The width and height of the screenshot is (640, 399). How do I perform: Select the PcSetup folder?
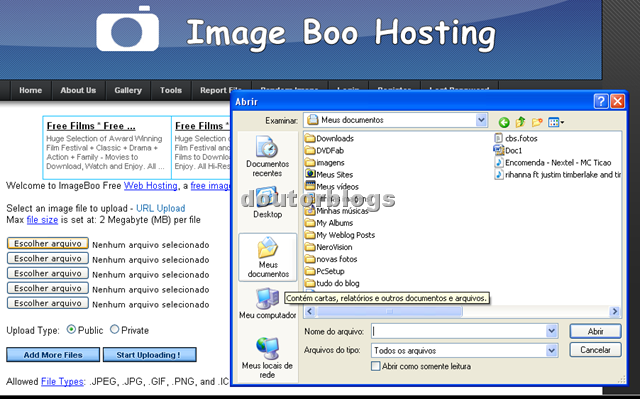(325, 271)
